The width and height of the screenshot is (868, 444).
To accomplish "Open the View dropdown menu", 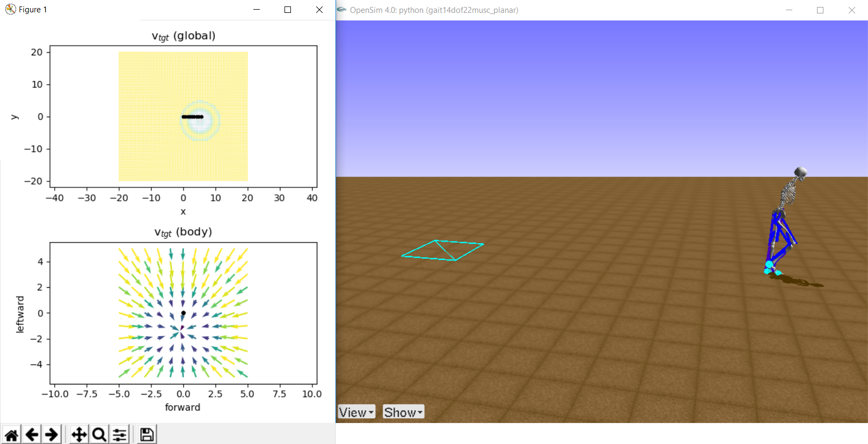I will click(356, 412).
